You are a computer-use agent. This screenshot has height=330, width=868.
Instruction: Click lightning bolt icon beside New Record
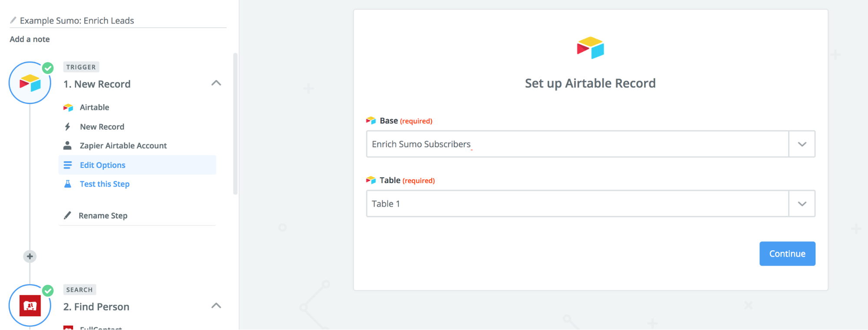[68, 127]
